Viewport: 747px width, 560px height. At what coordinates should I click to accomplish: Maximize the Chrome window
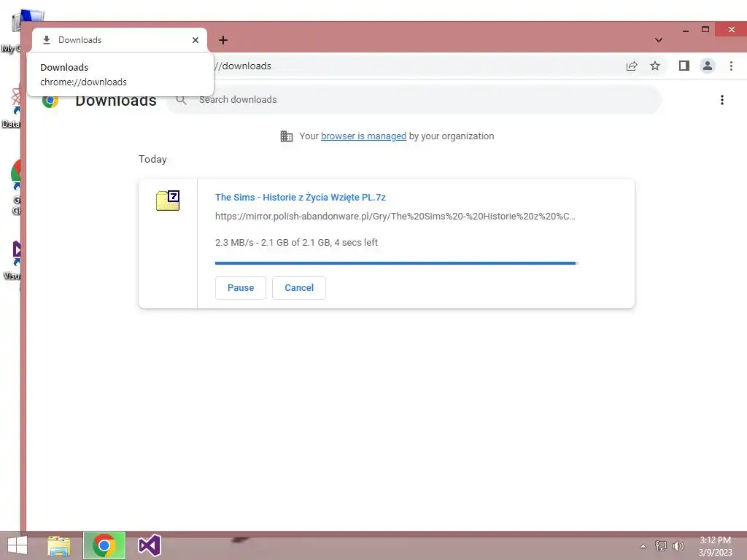[705, 29]
